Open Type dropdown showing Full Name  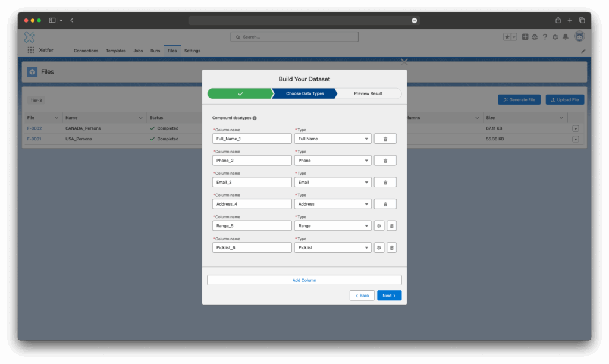point(333,139)
